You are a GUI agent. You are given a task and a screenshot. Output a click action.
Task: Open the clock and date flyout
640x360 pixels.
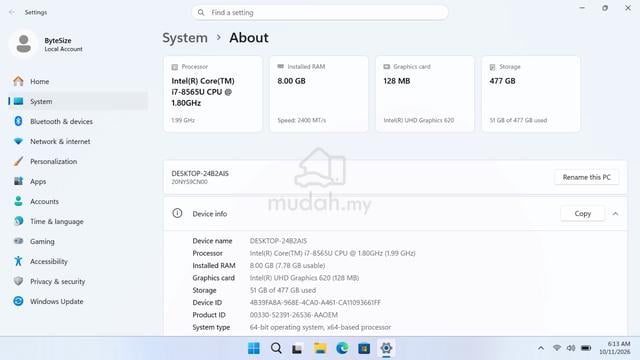[615, 348]
